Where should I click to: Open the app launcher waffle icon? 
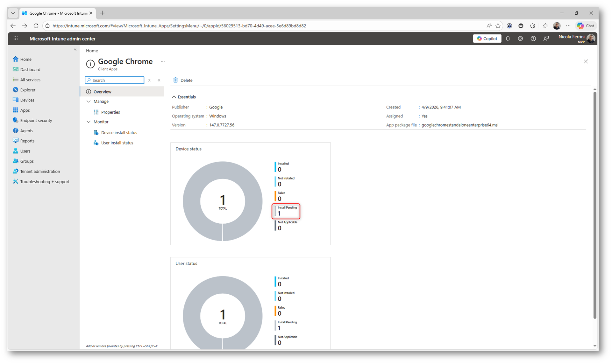(16, 38)
